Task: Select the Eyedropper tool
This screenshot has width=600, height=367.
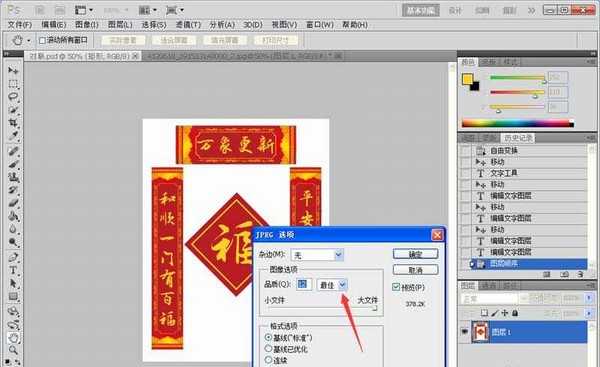Action: pos(13,136)
